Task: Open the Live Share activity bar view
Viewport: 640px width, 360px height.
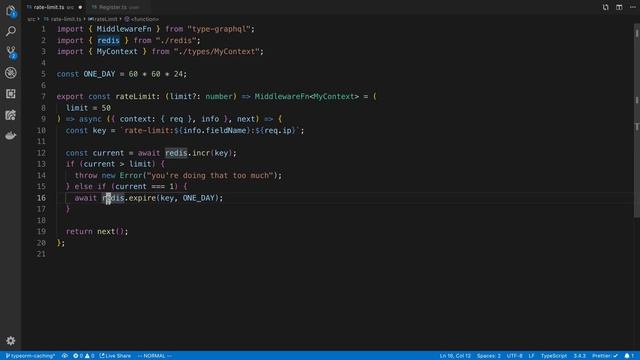Action: pyautogui.click(x=11, y=115)
